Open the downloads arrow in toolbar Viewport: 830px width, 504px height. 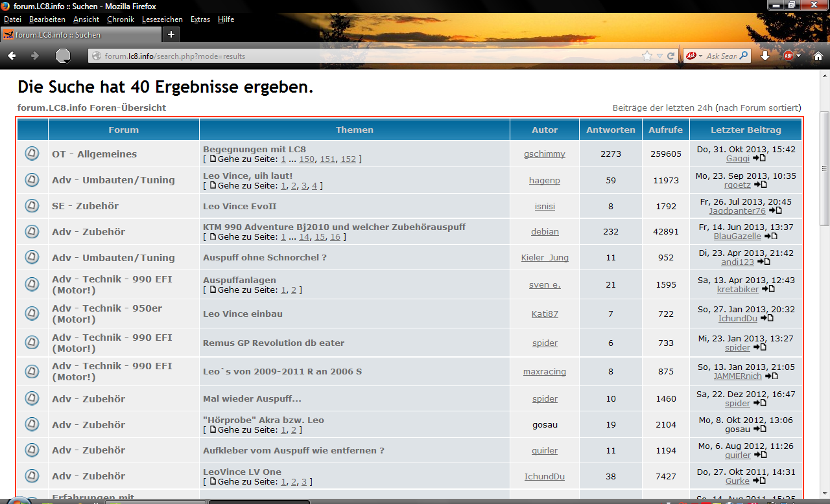point(765,56)
